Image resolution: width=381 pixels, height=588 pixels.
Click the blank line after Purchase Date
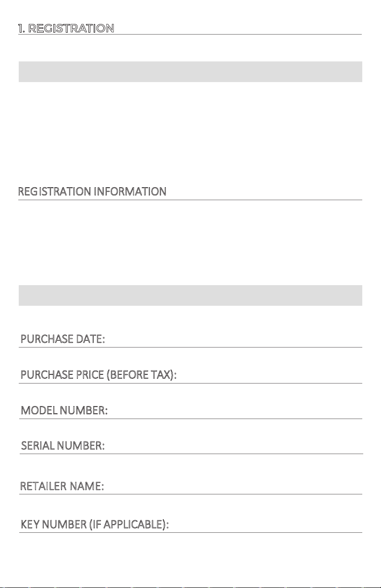tap(234, 343)
